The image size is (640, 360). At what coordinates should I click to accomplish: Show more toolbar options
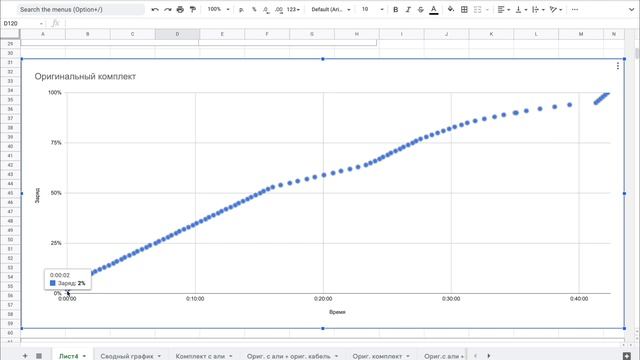(x=575, y=9)
